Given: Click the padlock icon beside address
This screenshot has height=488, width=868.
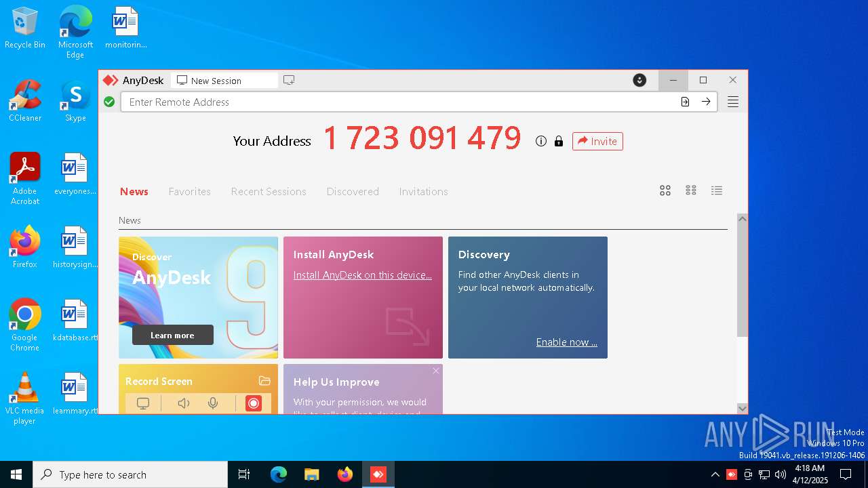Looking at the screenshot, I should click(x=559, y=141).
